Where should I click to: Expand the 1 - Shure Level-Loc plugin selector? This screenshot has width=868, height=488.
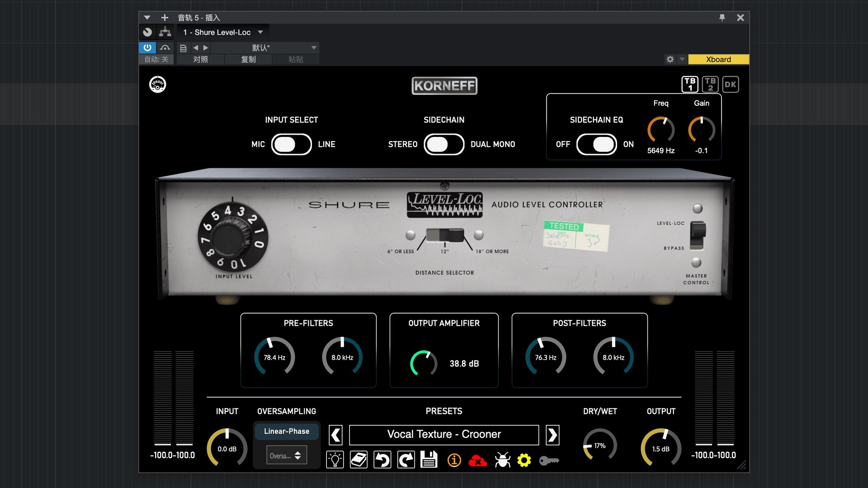click(x=260, y=32)
